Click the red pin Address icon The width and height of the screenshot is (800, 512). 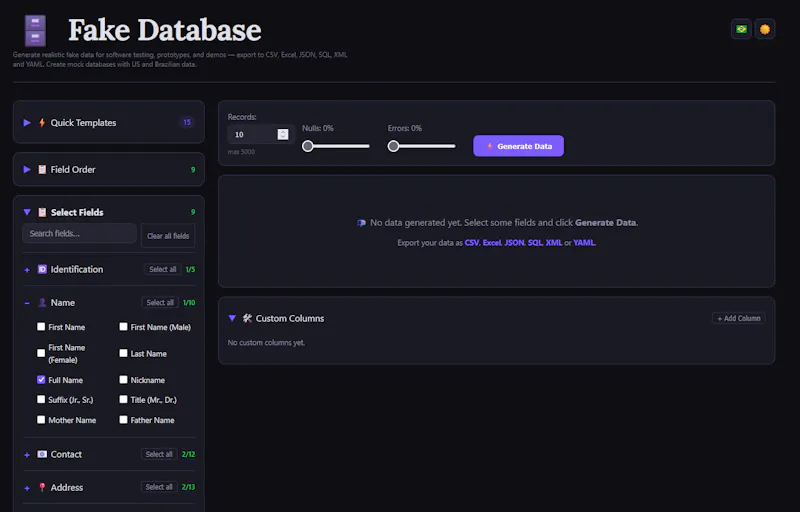pos(42,487)
